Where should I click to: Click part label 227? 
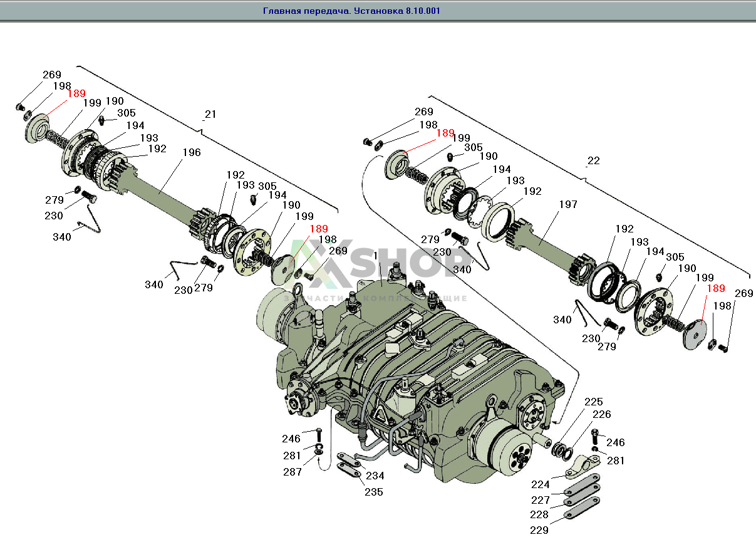coord(540,500)
